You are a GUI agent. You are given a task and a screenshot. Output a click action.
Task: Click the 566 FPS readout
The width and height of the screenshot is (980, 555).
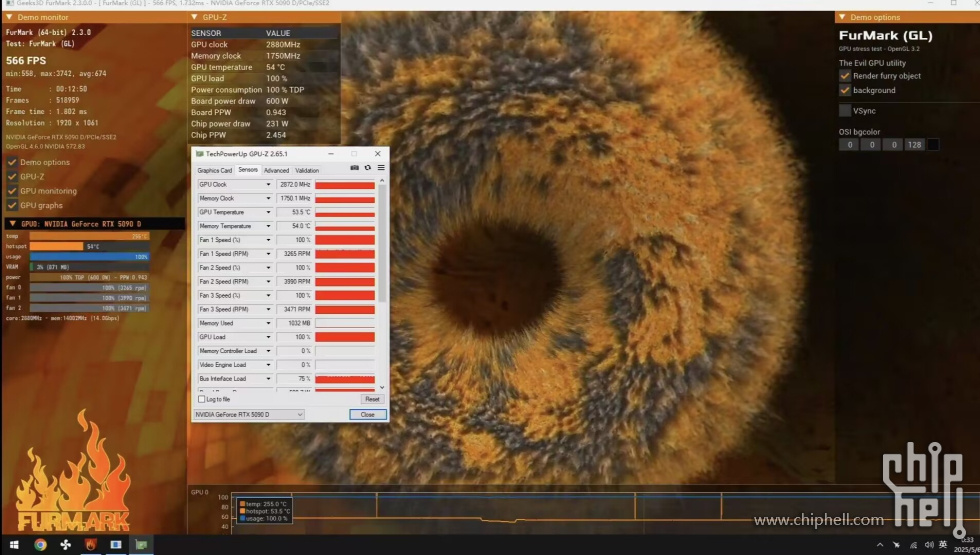click(26, 61)
